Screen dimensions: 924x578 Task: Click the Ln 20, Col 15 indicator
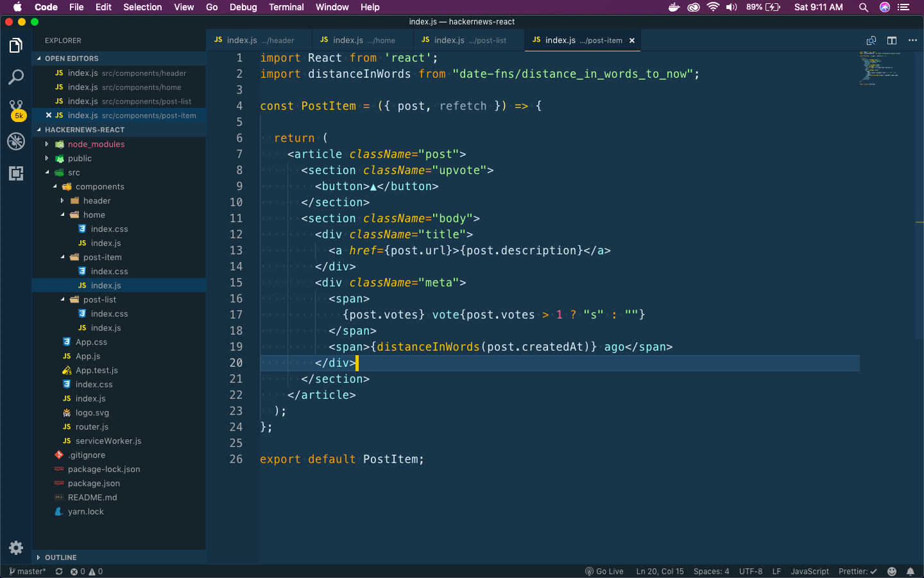[x=660, y=572]
